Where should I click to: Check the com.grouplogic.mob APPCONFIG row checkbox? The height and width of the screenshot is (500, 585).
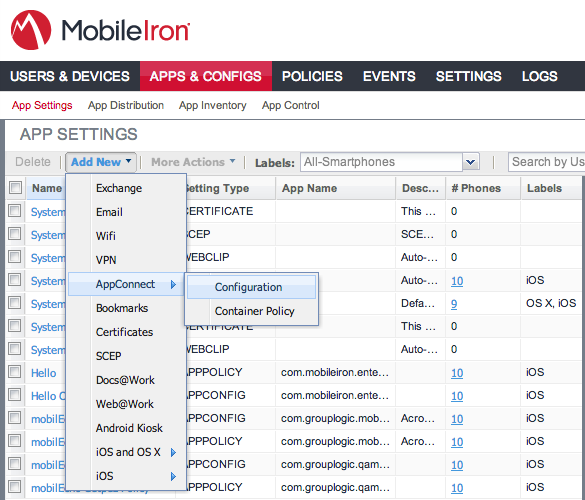point(15,418)
